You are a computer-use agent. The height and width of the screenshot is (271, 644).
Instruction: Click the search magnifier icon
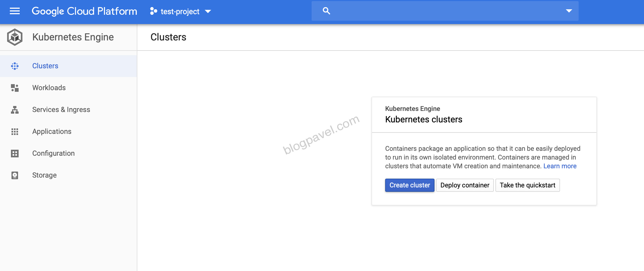tap(326, 11)
